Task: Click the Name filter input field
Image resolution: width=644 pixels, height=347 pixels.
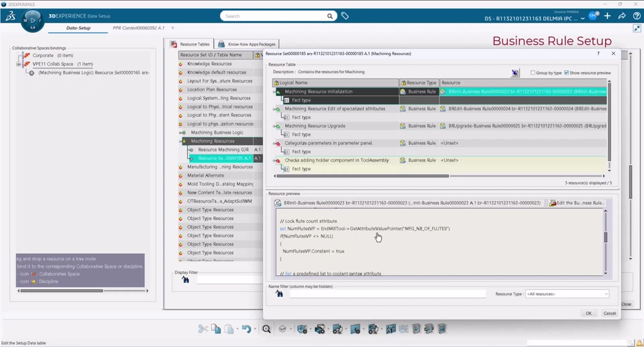Action: click(388, 293)
